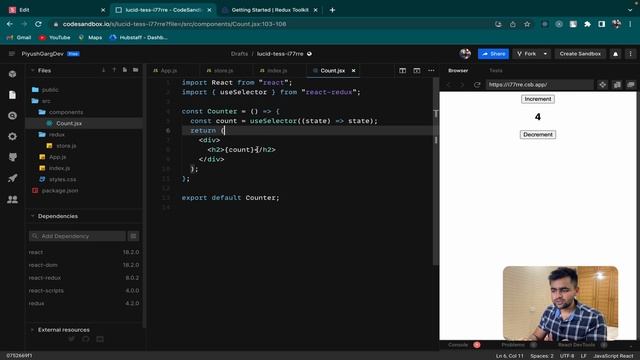
Task: Click the Share button
Action: 493,54
